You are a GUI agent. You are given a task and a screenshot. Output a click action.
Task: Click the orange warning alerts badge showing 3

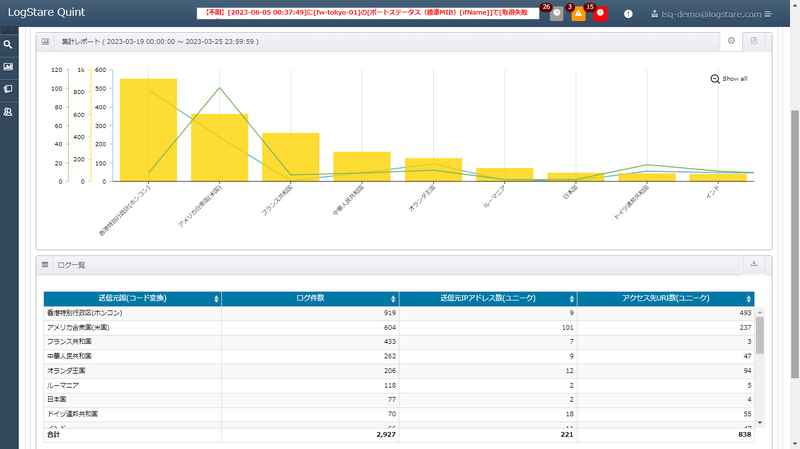pos(578,14)
